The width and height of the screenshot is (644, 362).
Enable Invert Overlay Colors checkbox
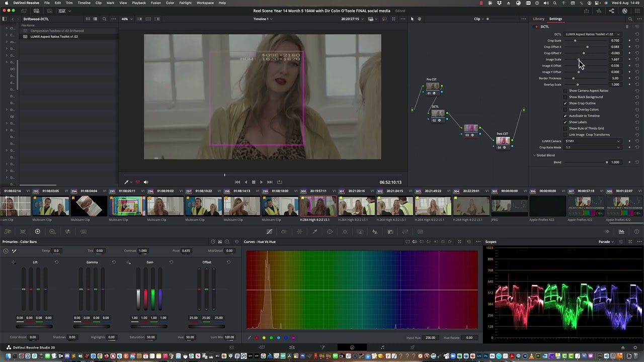click(565, 110)
